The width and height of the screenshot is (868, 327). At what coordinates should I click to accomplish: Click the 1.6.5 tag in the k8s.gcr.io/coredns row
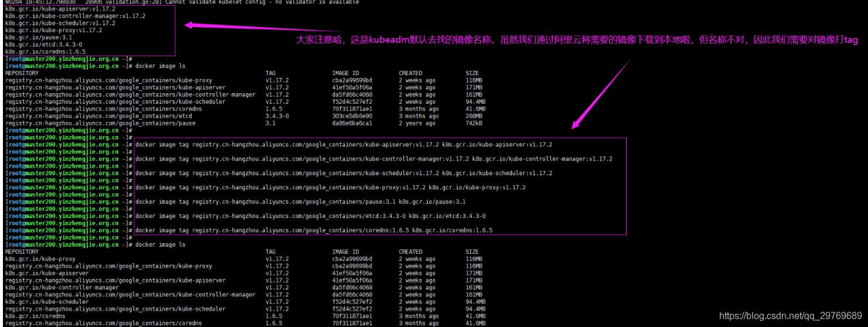tap(274, 316)
